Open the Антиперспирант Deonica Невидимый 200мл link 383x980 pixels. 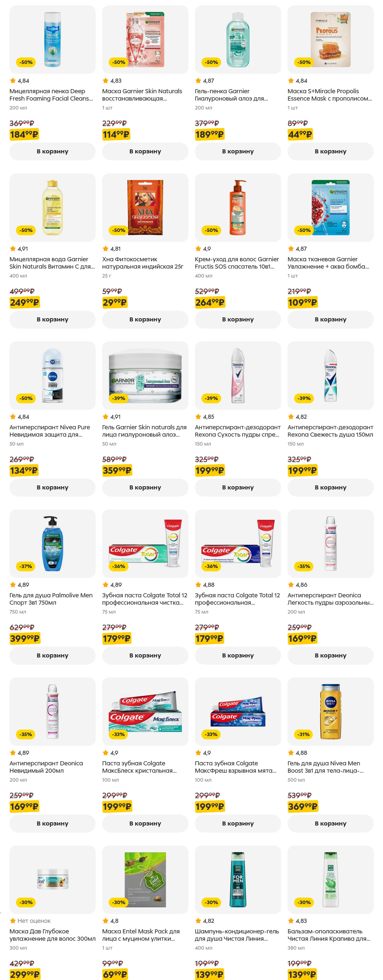click(46, 767)
